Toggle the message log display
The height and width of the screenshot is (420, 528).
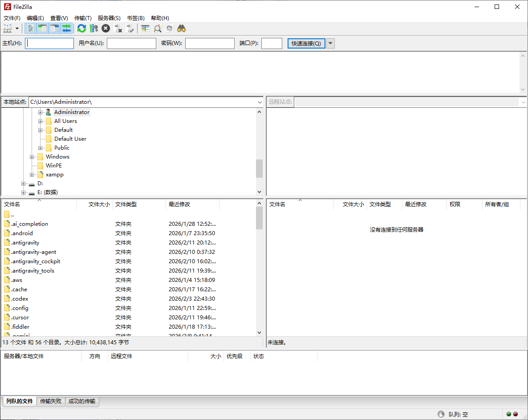click(x=30, y=28)
